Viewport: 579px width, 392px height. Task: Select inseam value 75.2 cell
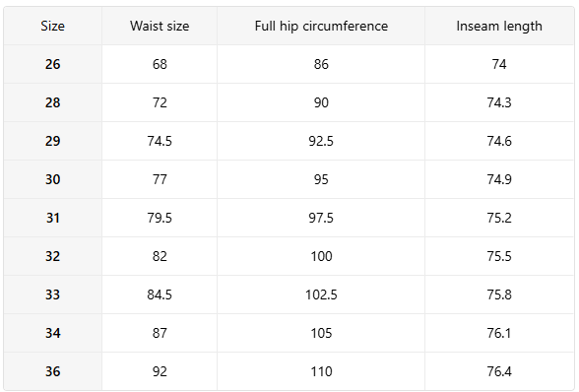pos(499,218)
